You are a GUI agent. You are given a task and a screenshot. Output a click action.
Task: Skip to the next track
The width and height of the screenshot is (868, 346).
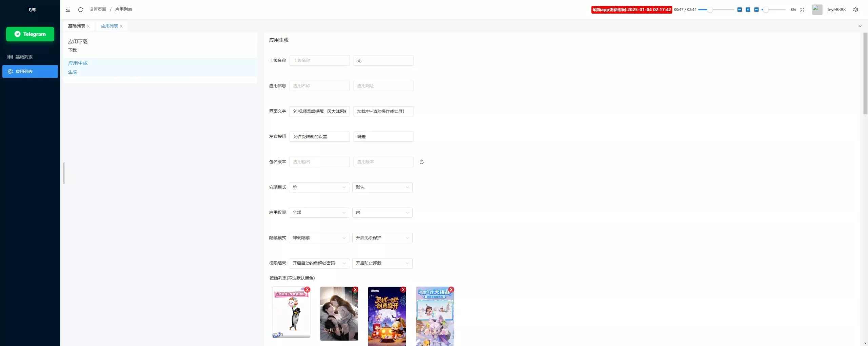click(x=756, y=10)
